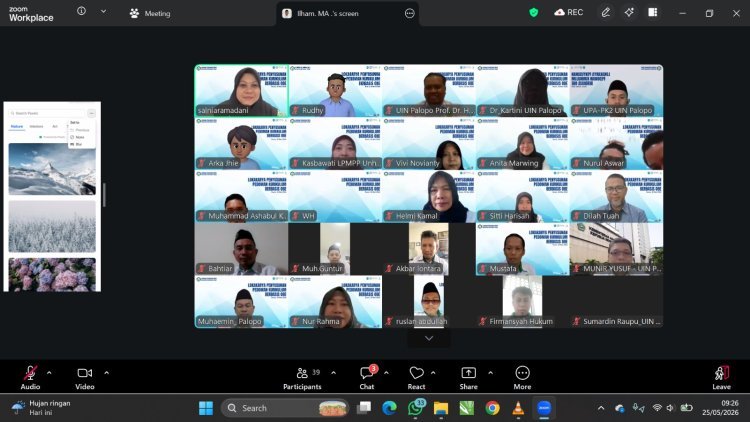Image resolution: width=750 pixels, height=422 pixels.
Task: Open the chevron dropdown beside the info icon
Action: click(103, 11)
